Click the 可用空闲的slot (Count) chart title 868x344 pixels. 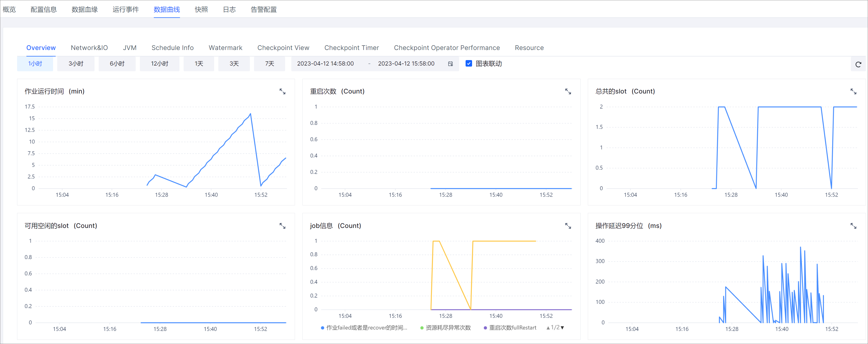(x=61, y=226)
